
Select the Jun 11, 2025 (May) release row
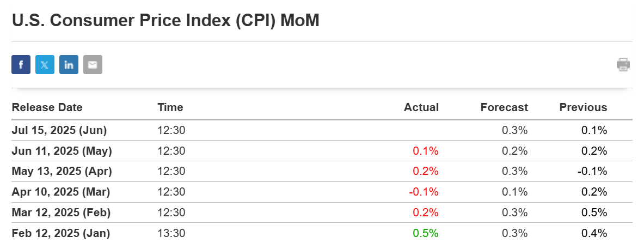[x=322, y=151]
